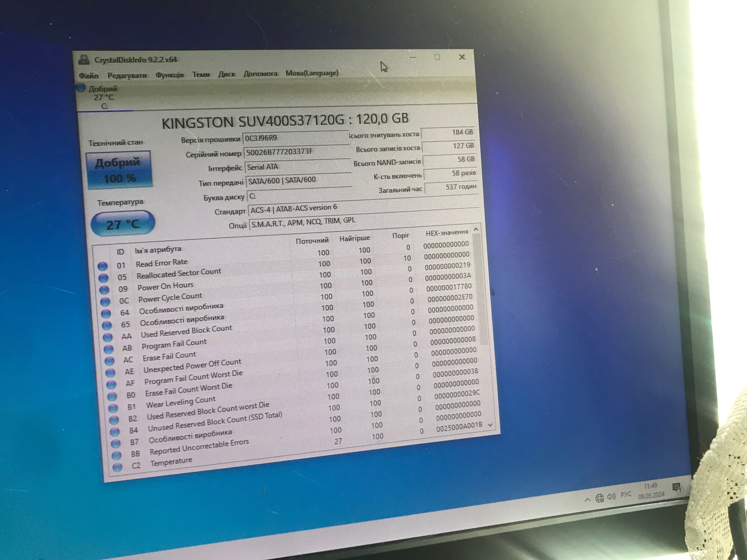Click the Поріг column header
The image size is (747, 560).
[x=401, y=236]
